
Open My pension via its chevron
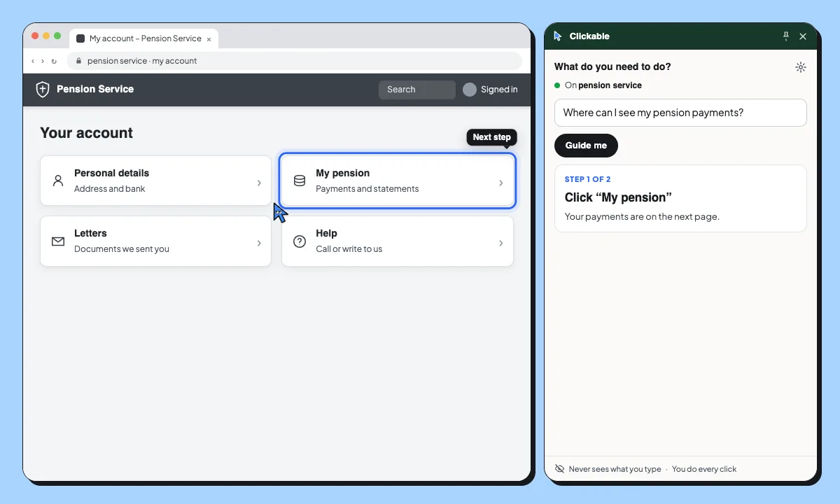500,183
